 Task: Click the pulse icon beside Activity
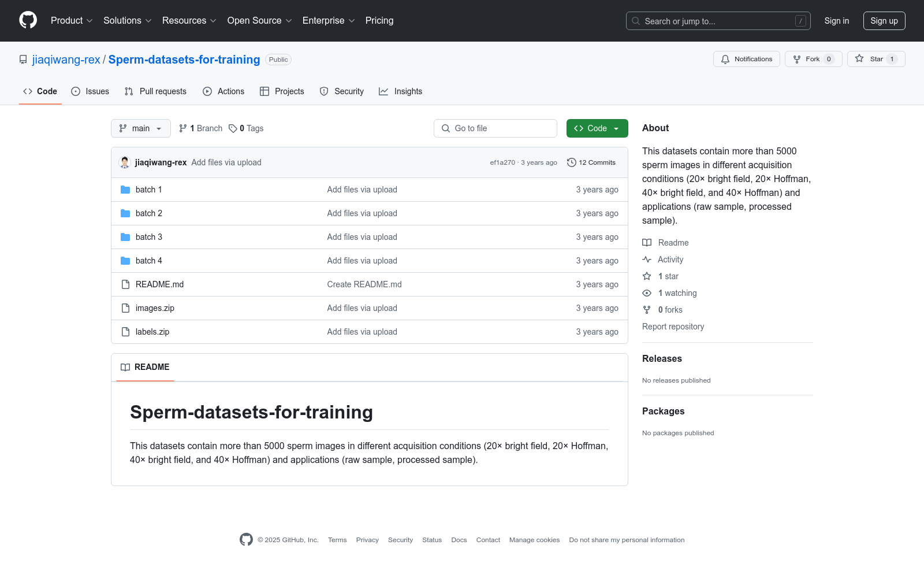(x=647, y=260)
